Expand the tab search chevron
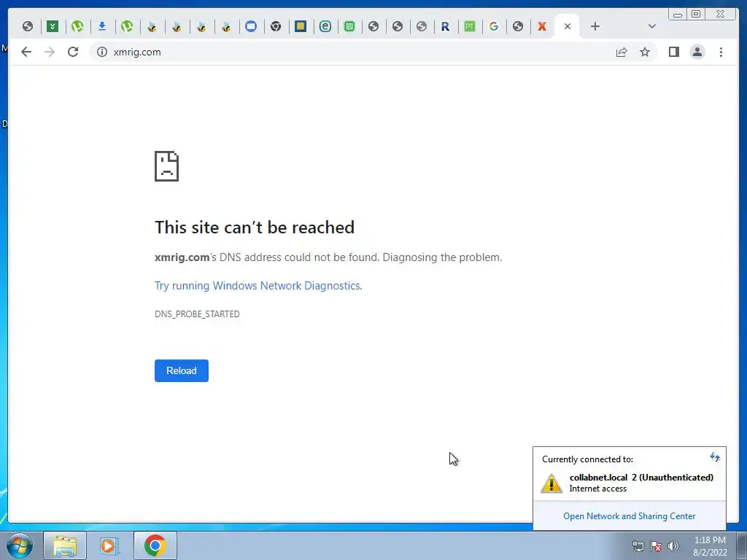Viewport: 747px width, 560px height. [652, 26]
